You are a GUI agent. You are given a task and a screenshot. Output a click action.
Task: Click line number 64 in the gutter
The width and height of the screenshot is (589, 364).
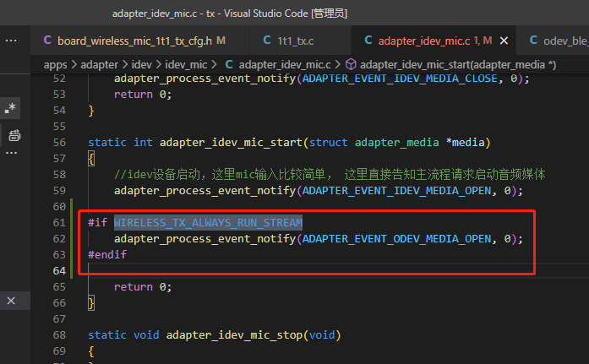[x=59, y=271]
